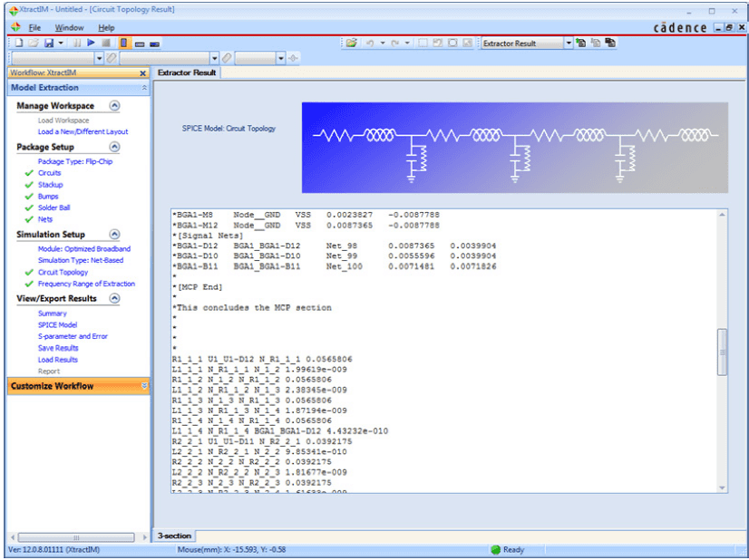Click the dotted selection rectangle icon

(x=423, y=43)
